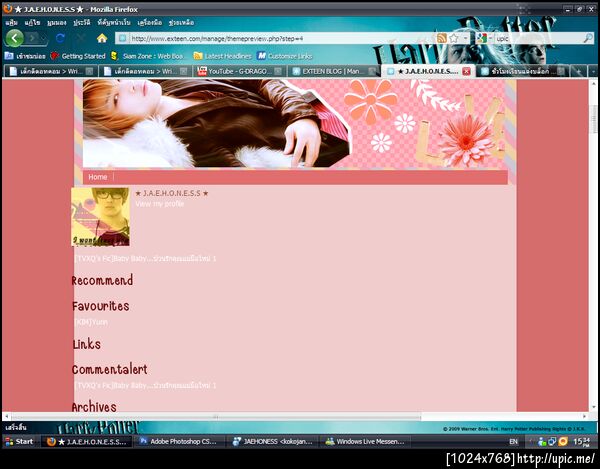Switch to the YouTube - G-DRAGO... tab
600x469 pixels.
click(x=239, y=71)
